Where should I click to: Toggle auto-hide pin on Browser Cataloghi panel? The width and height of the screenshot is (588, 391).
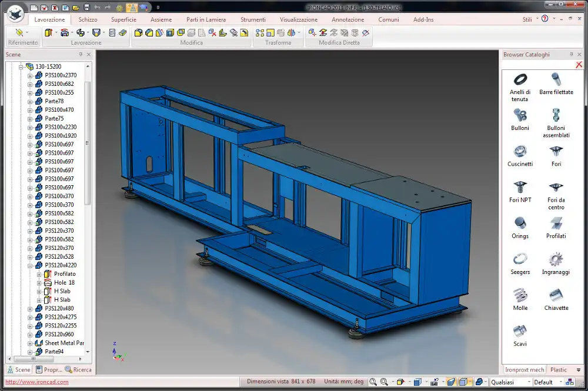pos(571,55)
